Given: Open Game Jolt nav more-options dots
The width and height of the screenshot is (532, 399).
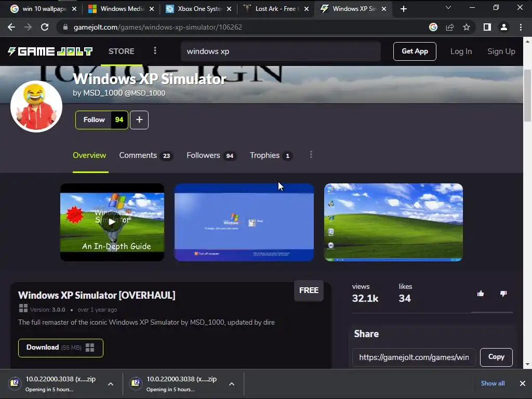Looking at the screenshot, I should point(155,50).
